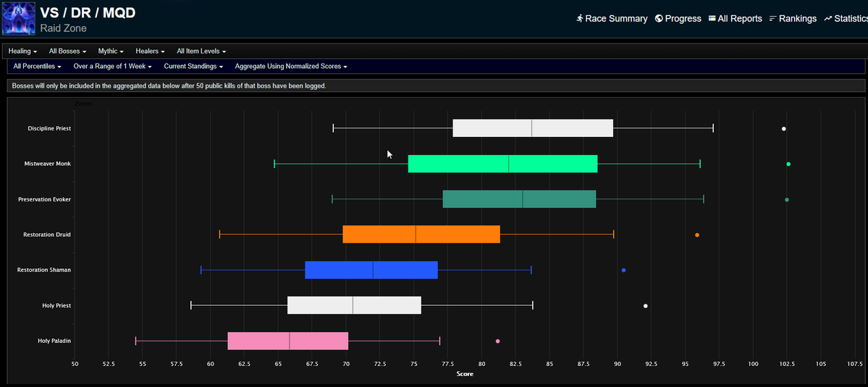Screen dimensions: 868x387
Task: Click the raid zone thumbnail icon
Action: pos(20,19)
